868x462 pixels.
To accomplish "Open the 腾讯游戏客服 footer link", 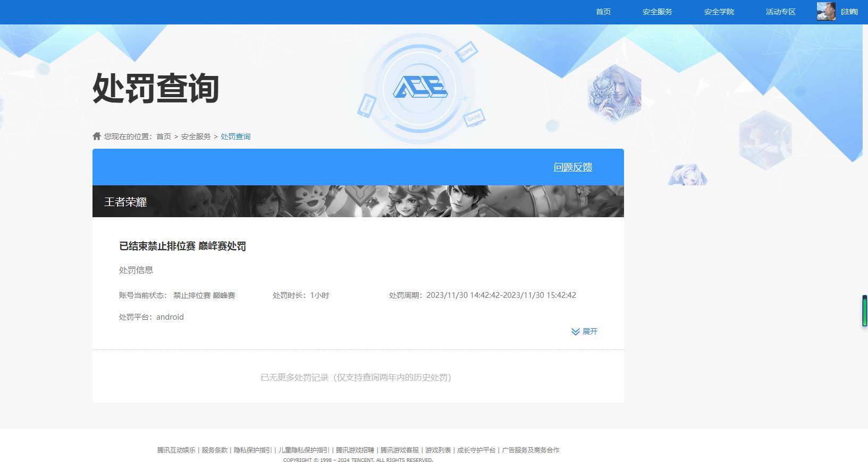I will coord(399,450).
